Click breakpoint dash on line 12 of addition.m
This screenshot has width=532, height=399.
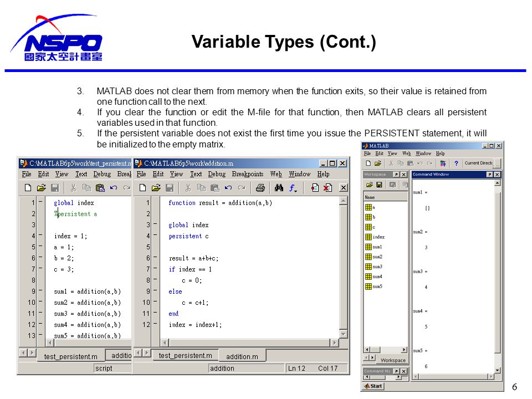tap(155, 324)
